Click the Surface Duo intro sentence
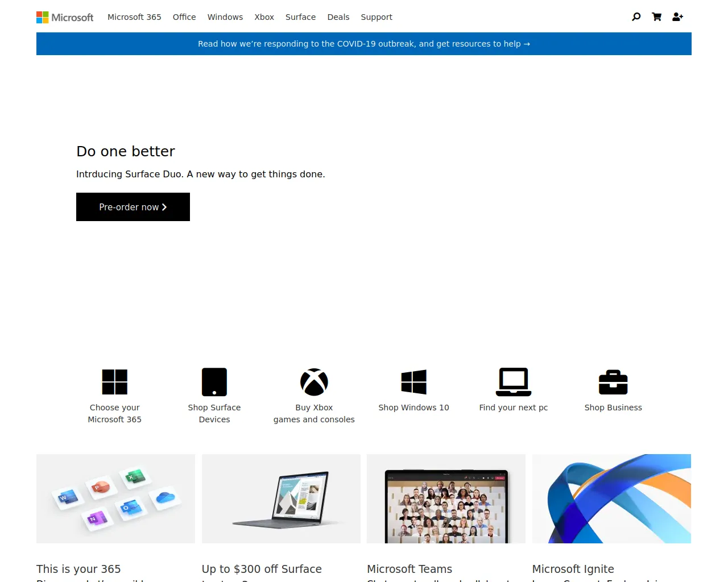Screen dimensions: 728x582 (201, 174)
